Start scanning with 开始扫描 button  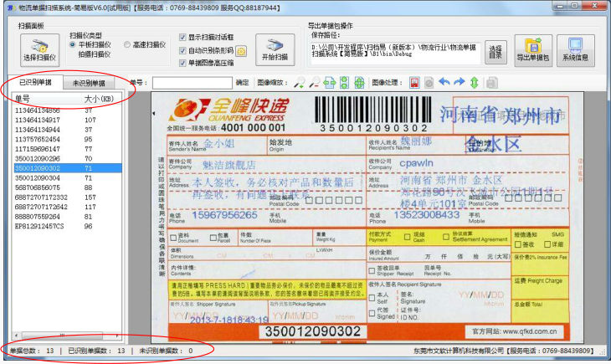[275, 50]
